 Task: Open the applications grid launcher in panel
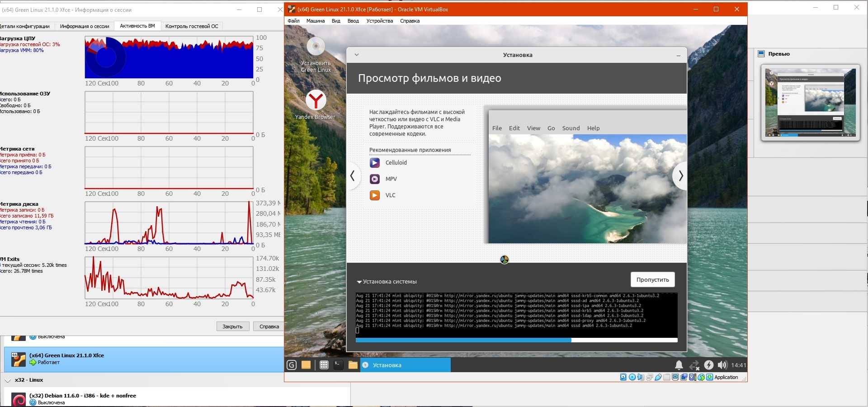[x=324, y=365]
